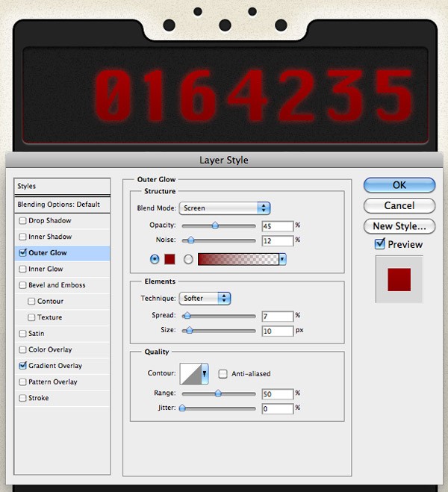Open the Technique dropdown set to Softer
Screen dimensions: 448x492
[x=205, y=298]
